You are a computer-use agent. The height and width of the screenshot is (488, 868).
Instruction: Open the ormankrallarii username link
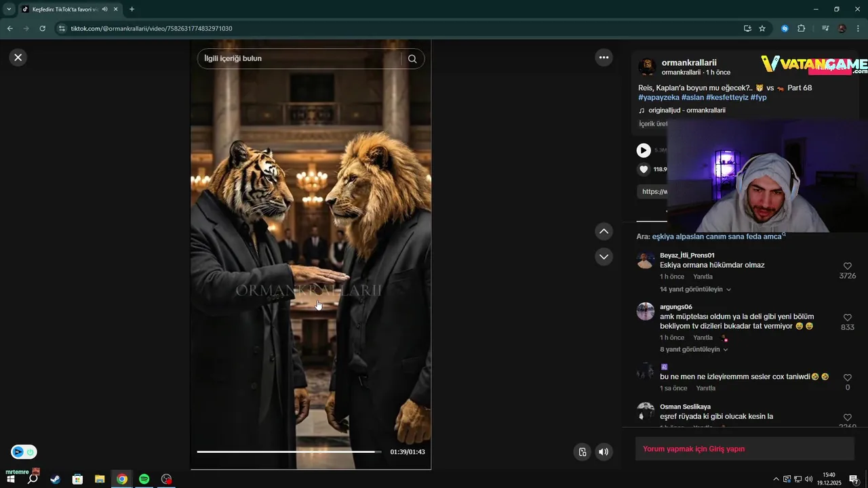(689, 62)
